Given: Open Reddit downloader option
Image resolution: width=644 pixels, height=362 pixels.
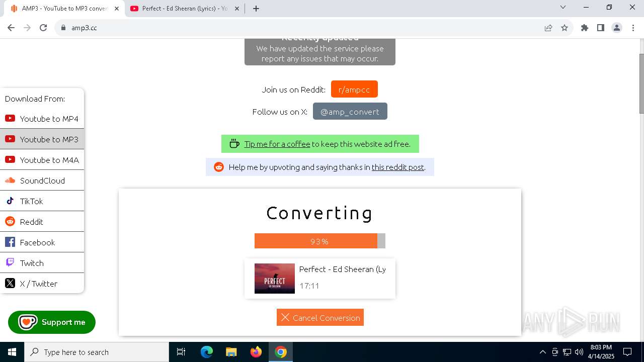Looking at the screenshot, I should 42,222.
